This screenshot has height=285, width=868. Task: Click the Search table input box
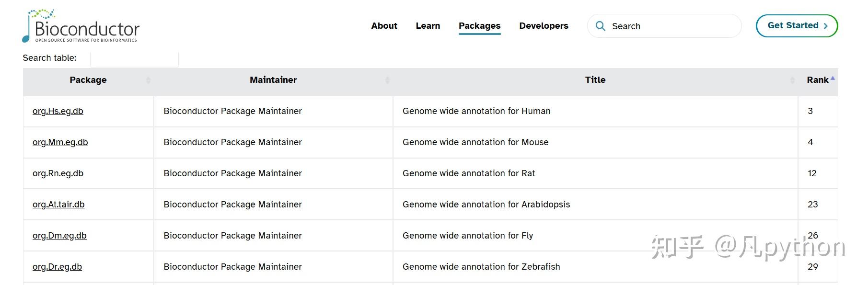(134, 59)
